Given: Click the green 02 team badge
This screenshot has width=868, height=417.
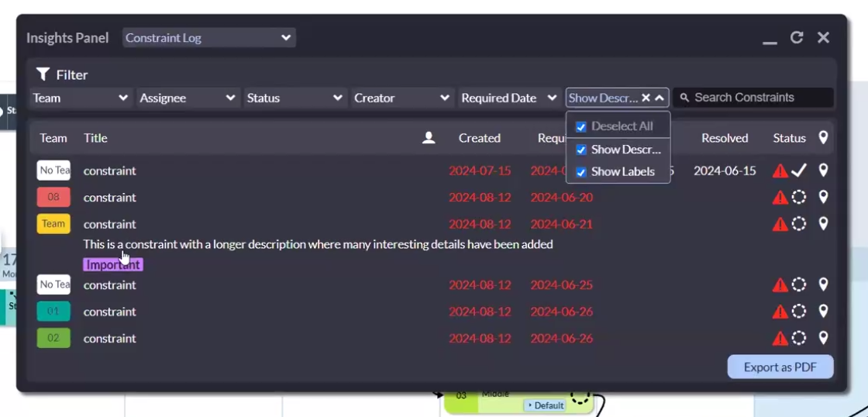Looking at the screenshot, I should click(x=53, y=338).
